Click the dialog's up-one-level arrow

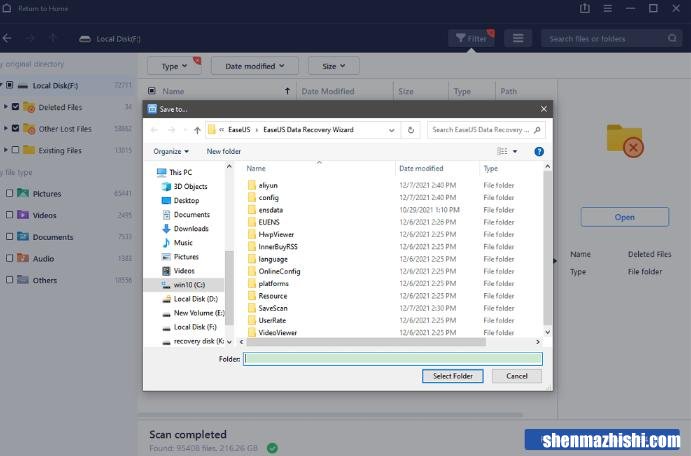coord(197,130)
